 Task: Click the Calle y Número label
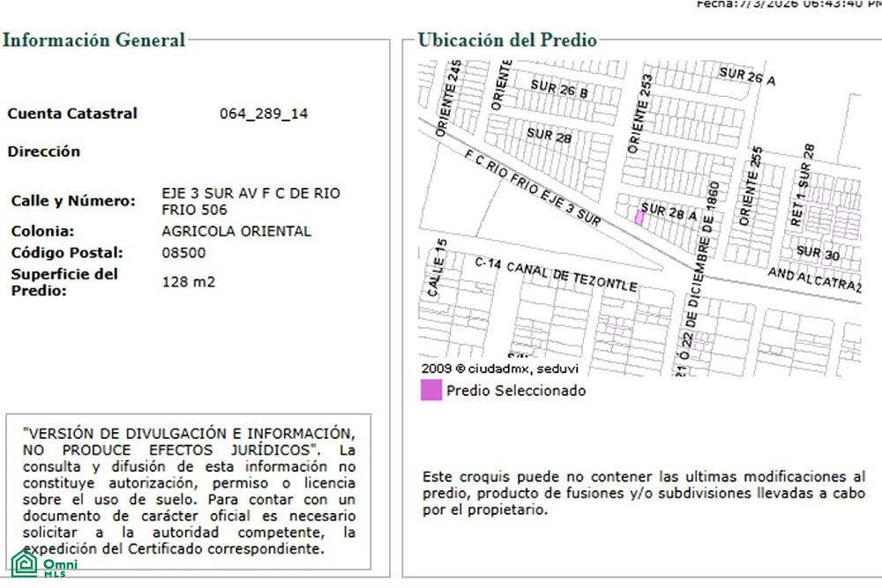point(73,201)
